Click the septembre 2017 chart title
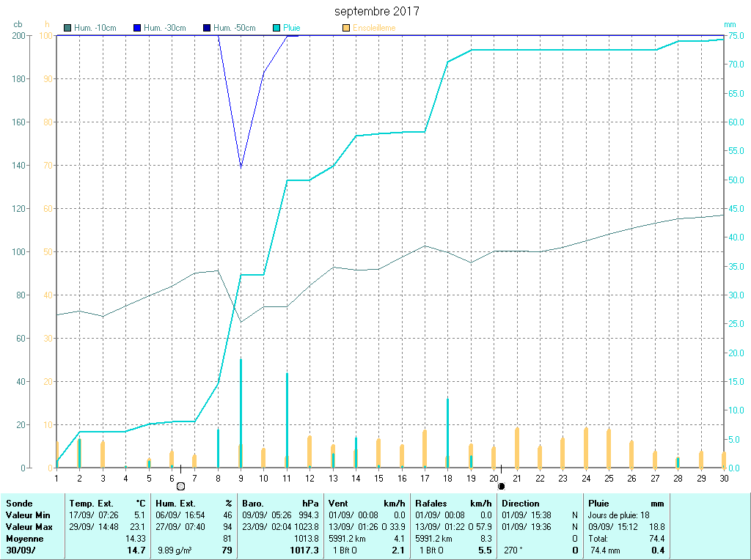Viewport: 751px width, 560px height. pos(377,12)
